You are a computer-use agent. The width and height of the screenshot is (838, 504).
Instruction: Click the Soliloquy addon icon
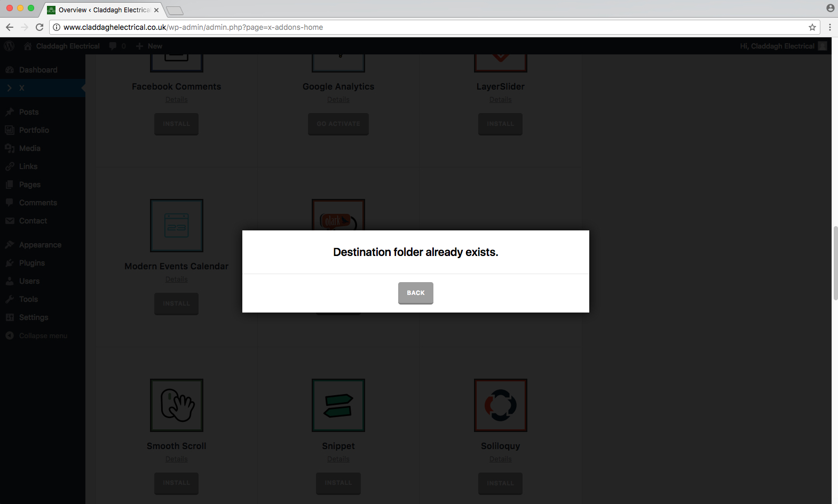[500, 405]
